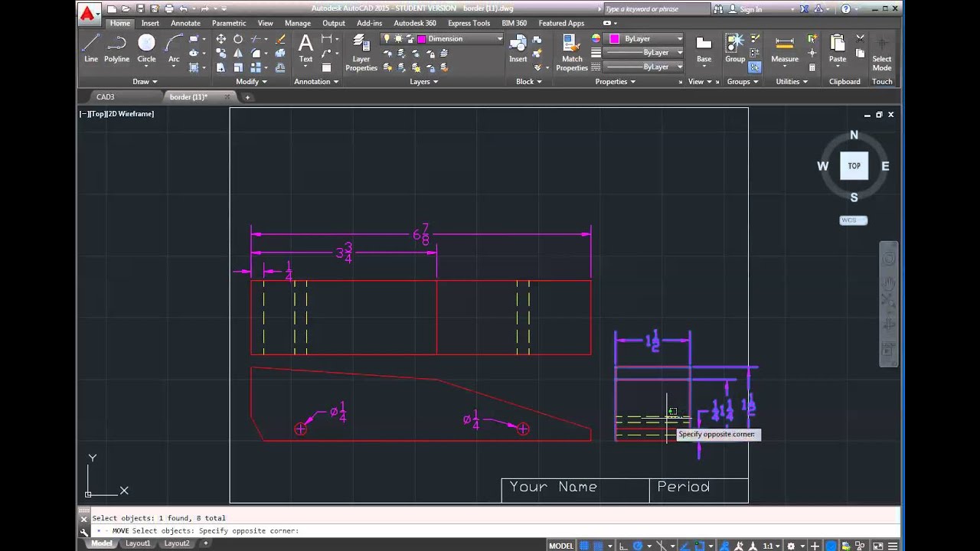Viewport: 980px width, 551px height.
Task: Toggle the drawing grid display in status bar
Action: click(x=584, y=546)
